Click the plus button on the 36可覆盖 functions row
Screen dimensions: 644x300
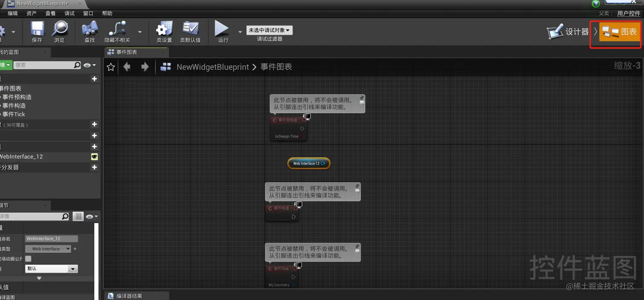coord(95,124)
